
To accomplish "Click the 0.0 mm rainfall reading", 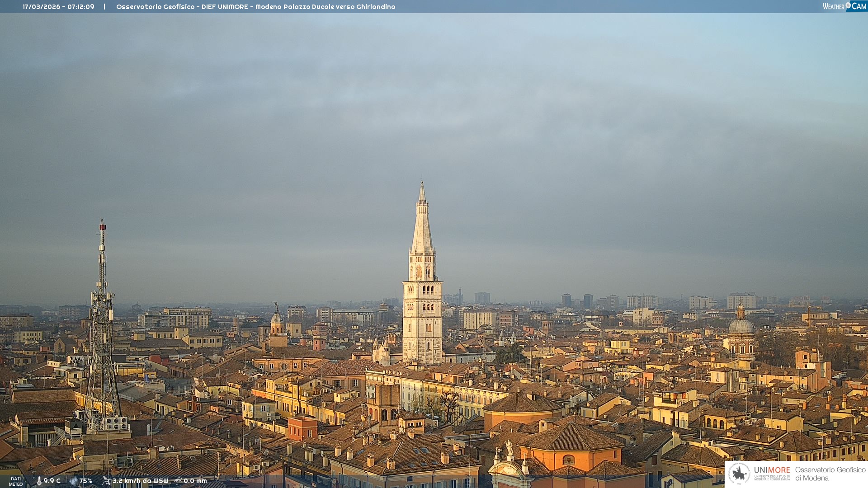I will (x=195, y=481).
